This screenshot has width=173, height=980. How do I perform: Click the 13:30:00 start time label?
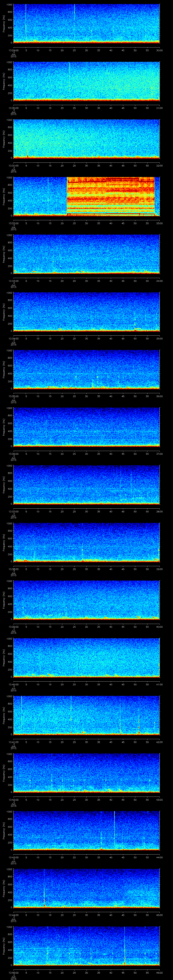point(13,108)
